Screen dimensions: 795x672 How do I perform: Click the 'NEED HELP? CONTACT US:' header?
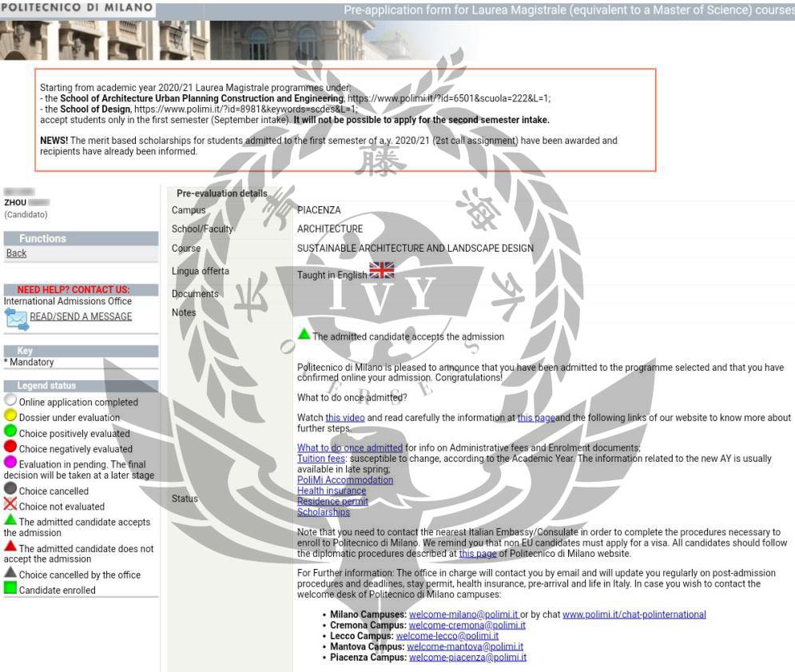81,289
